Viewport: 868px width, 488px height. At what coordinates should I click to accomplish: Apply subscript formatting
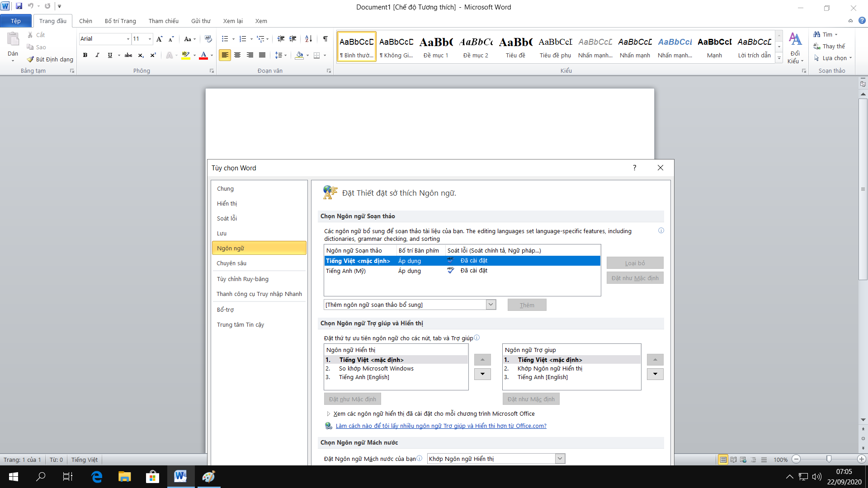141,55
